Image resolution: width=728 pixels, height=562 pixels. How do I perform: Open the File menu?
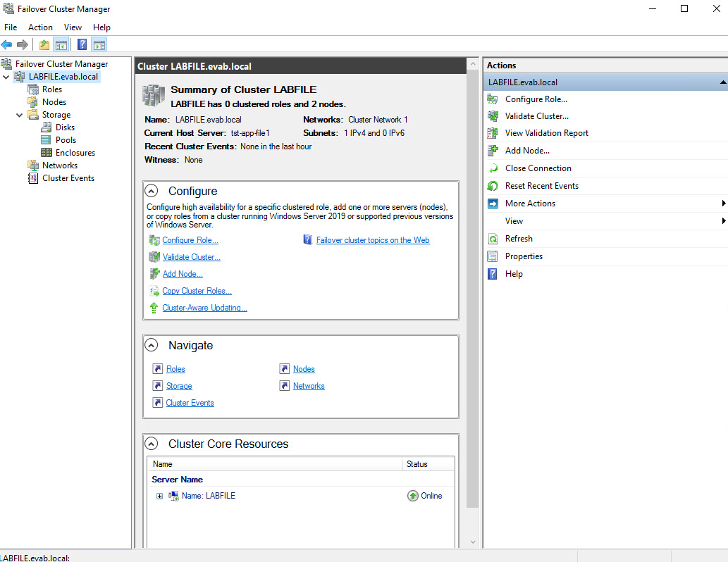pyautogui.click(x=11, y=27)
